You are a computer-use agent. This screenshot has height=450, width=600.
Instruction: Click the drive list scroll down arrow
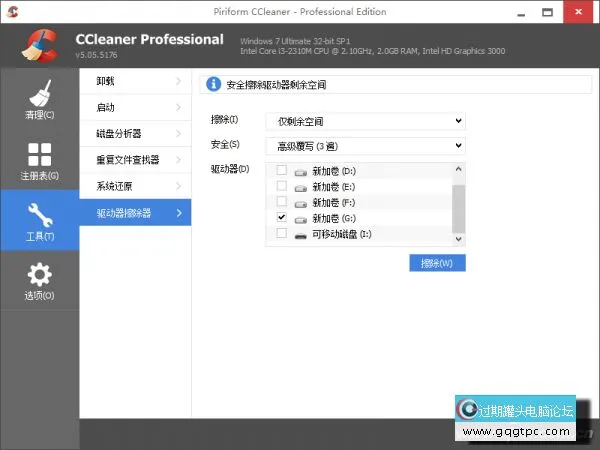(458, 239)
